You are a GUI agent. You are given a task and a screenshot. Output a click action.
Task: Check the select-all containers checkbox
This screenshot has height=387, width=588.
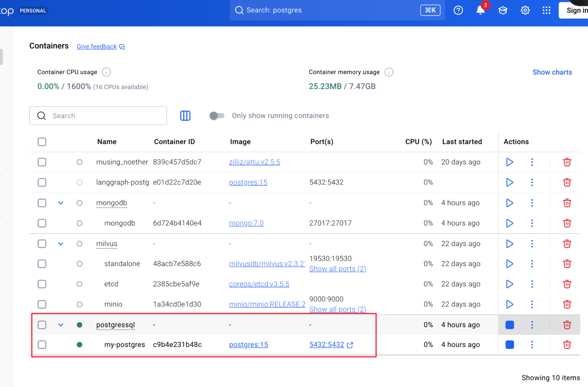coord(42,142)
